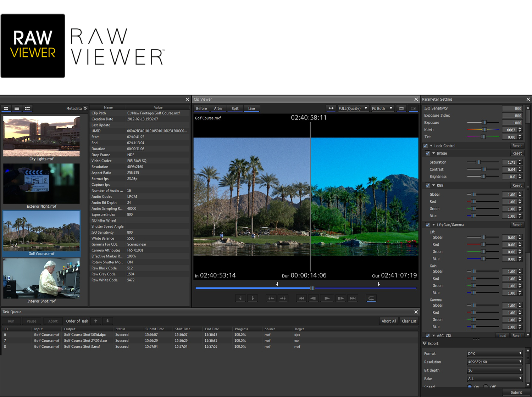Play the Golf Course clip
Screen dimensions: 532x397
[x=327, y=298]
